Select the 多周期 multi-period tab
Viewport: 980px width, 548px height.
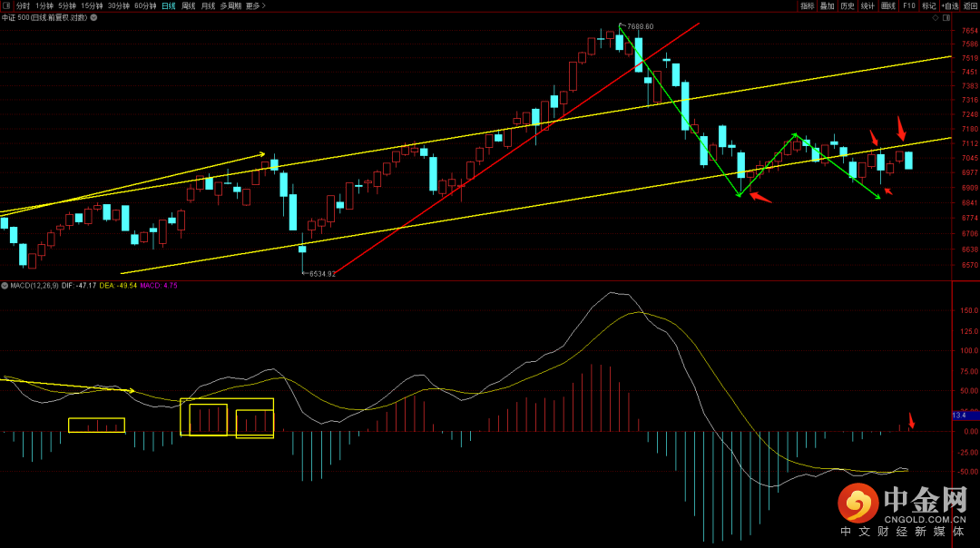(230, 5)
